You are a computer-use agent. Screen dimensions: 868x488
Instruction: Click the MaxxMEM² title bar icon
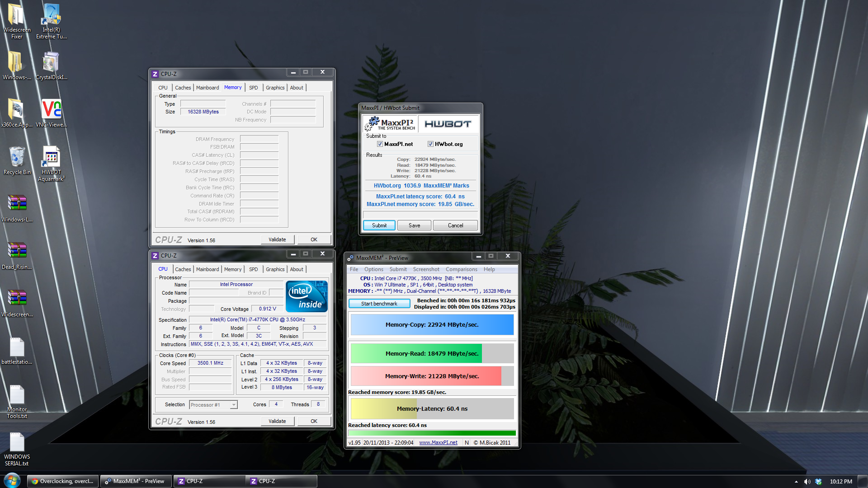[x=350, y=258]
